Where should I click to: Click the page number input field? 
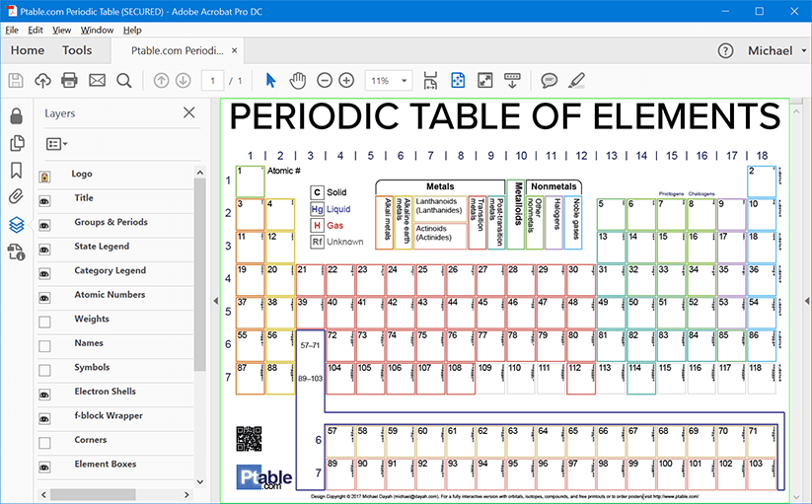(x=212, y=81)
